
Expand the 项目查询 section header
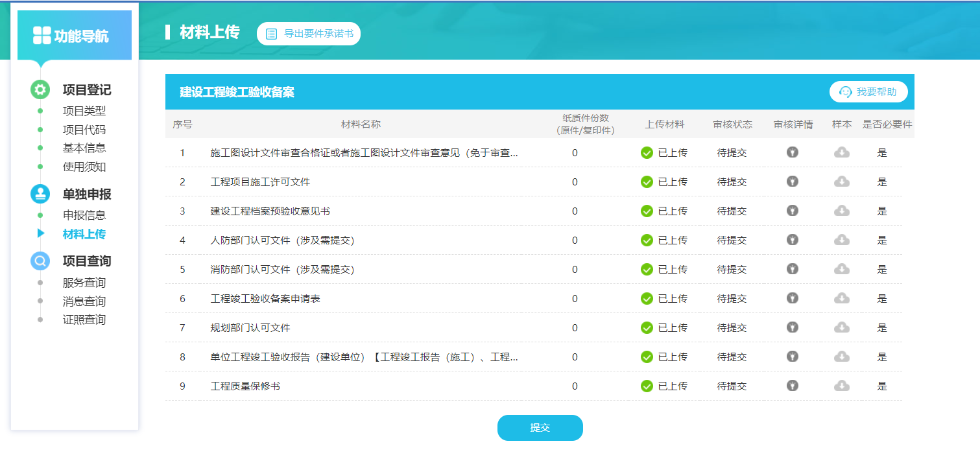point(86,261)
